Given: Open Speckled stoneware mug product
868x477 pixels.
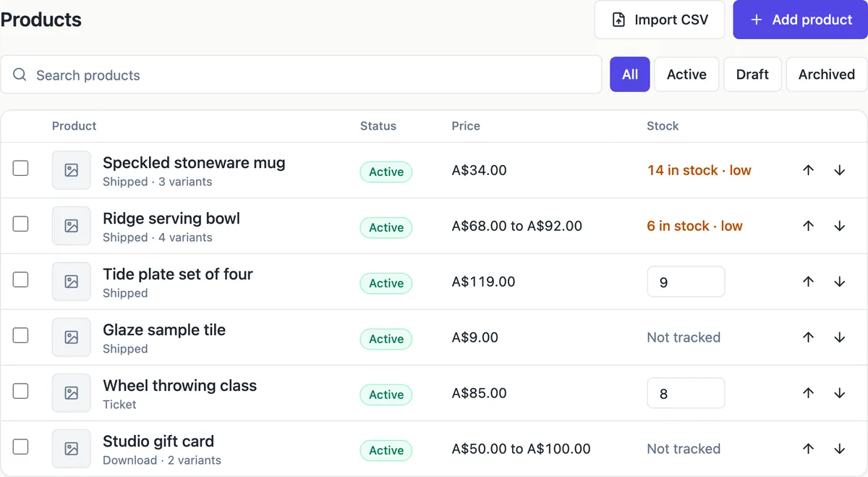Looking at the screenshot, I should coord(194,163).
